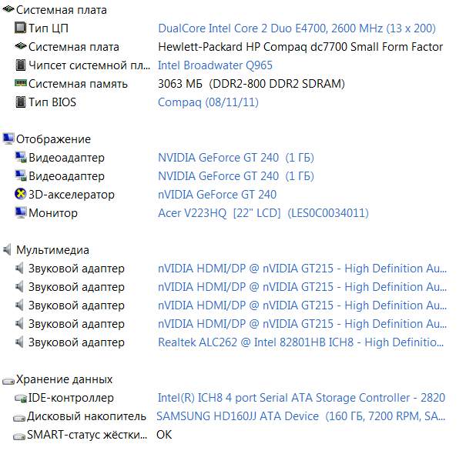Open the Acer V223HQ monitor link
This screenshot has width=476, height=464.
click(x=263, y=213)
